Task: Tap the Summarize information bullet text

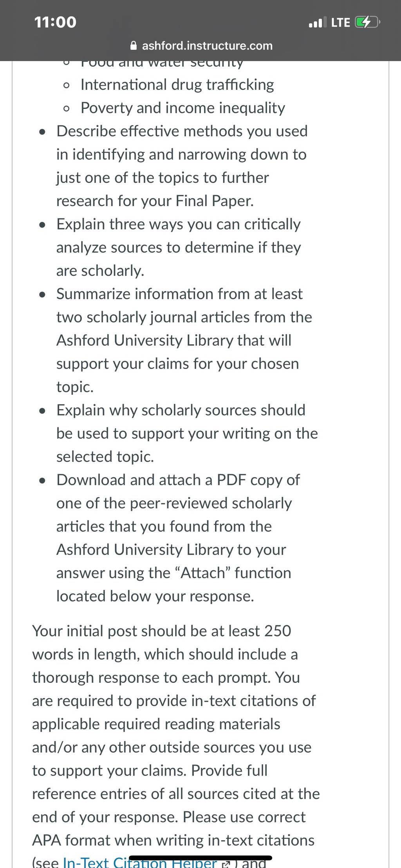Action: [184, 340]
